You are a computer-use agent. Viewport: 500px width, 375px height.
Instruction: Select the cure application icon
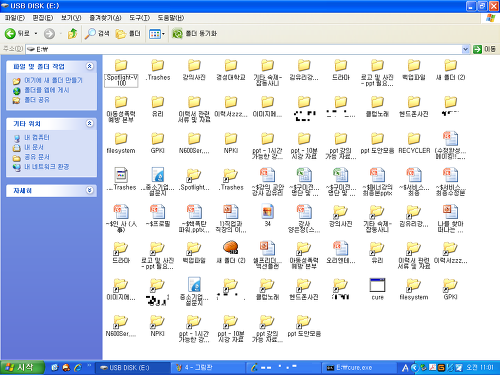377,285
